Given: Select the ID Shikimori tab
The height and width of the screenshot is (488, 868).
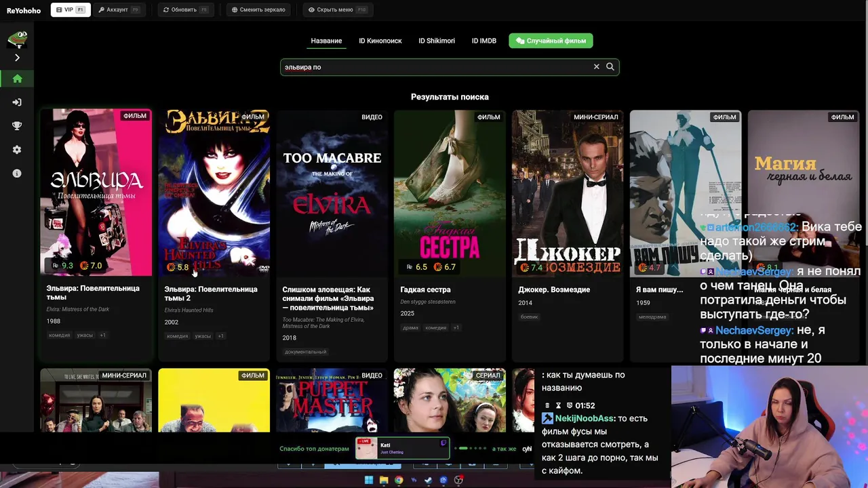Looking at the screenshot, I should [x=437, y=41].
